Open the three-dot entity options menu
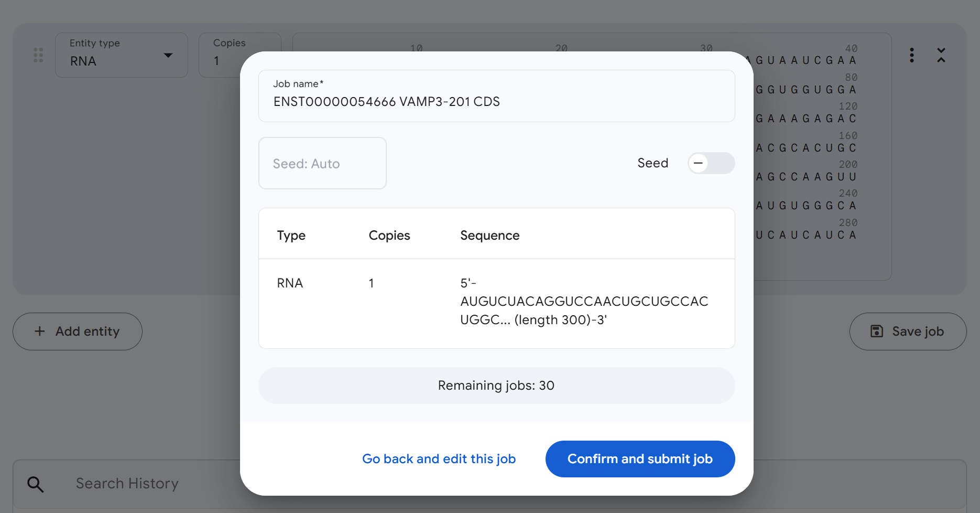The height and width of the screenshot is (513, 980). click(912, 55)
